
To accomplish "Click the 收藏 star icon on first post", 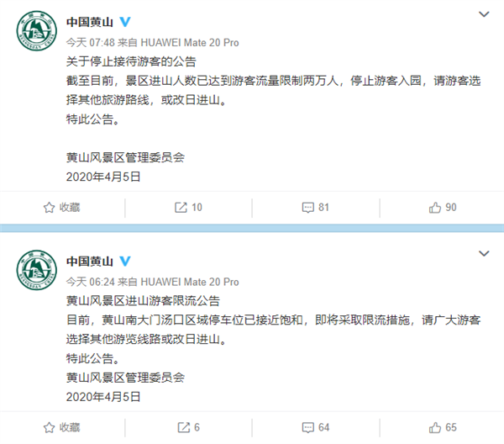I will [49, 207].
